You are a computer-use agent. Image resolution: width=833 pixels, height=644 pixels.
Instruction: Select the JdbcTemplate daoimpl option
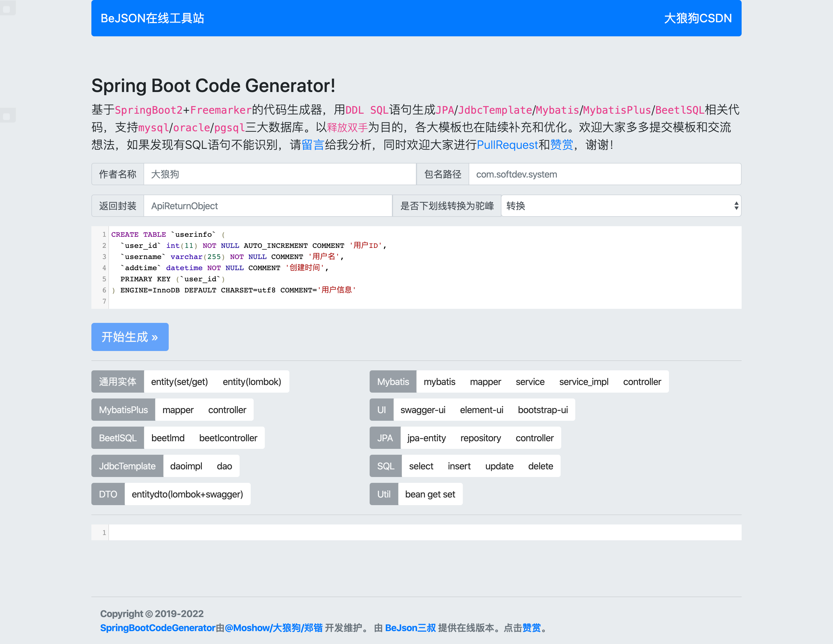(186, 466)
